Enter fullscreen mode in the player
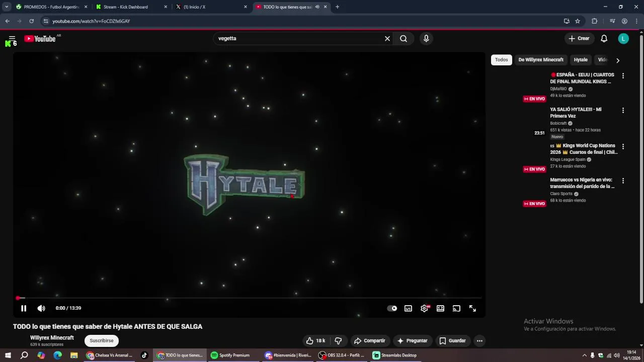644x362 pixels. pos(472,308)
